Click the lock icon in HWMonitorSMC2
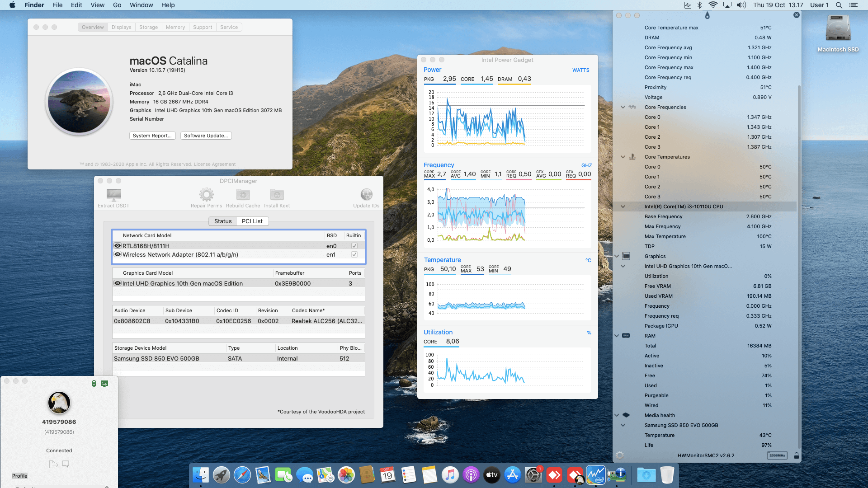Viewport: 868px width, 488px height. click(796, 455)
